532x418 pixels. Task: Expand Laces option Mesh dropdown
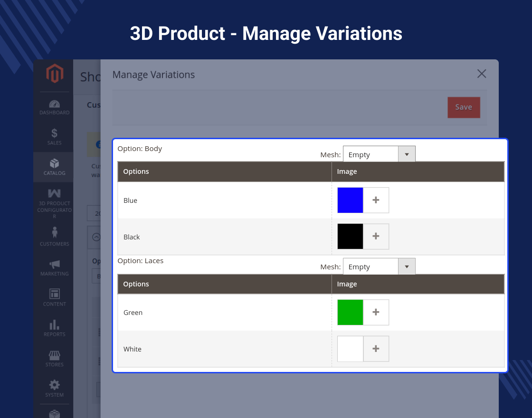click(379, 266)
